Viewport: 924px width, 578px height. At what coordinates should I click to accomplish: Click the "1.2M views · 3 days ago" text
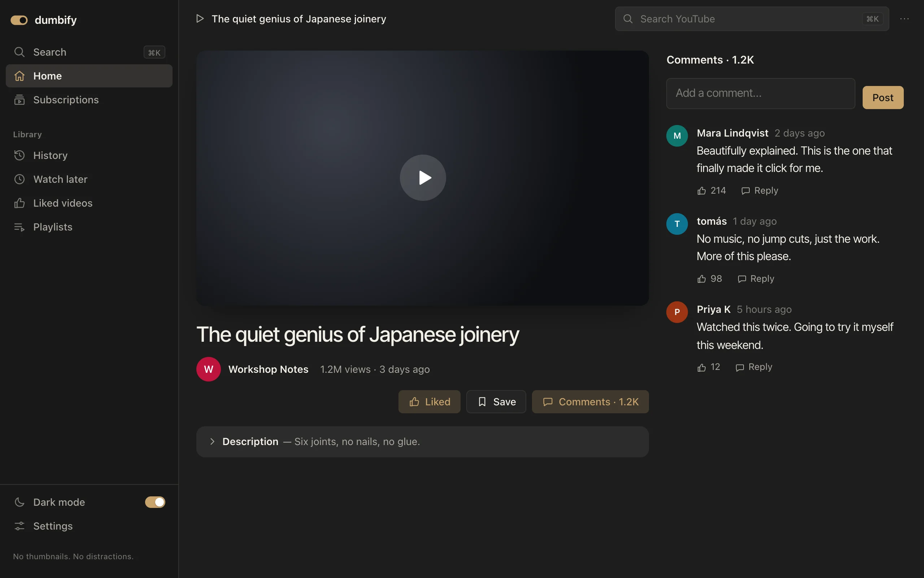(375, 369)
